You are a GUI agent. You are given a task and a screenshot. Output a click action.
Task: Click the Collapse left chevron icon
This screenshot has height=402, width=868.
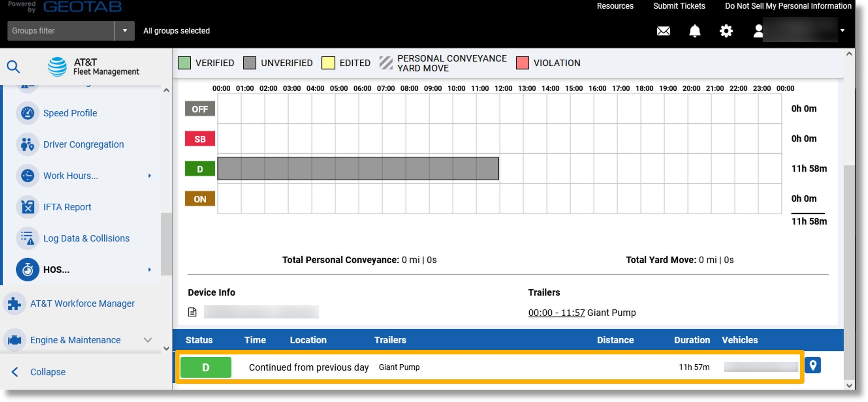15,372
